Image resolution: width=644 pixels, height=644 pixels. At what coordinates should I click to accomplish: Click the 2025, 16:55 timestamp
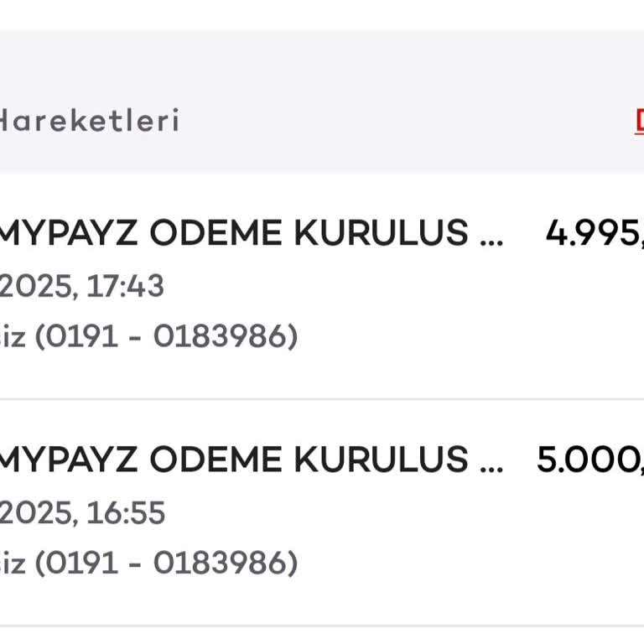coord(81,512)
